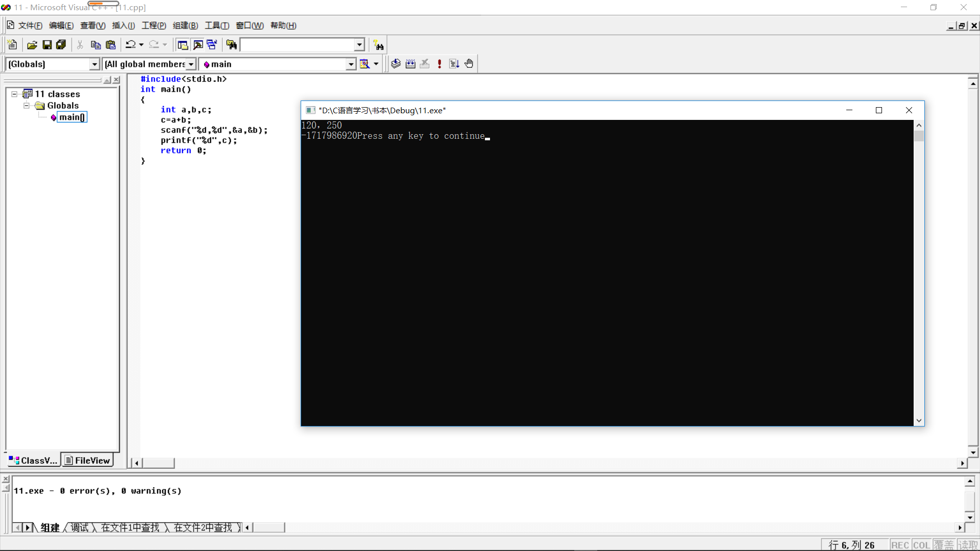Select main() in the class tree
Screen dimensions: 980x551
71,117
